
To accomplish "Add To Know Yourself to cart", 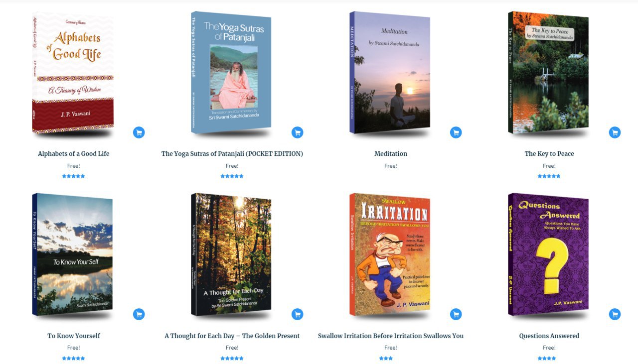I will coord(139,314).
